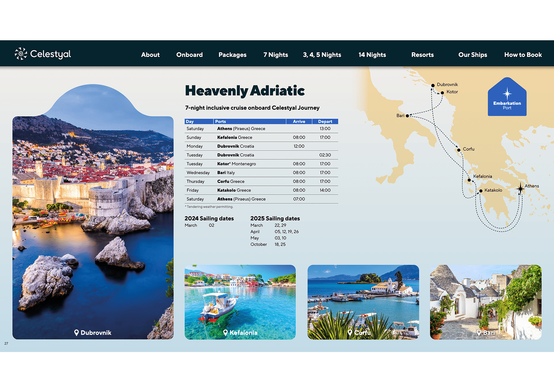Screen dimensions: 554x392
Task: Click the Kotor dot on the map
Action: point(442,93)
